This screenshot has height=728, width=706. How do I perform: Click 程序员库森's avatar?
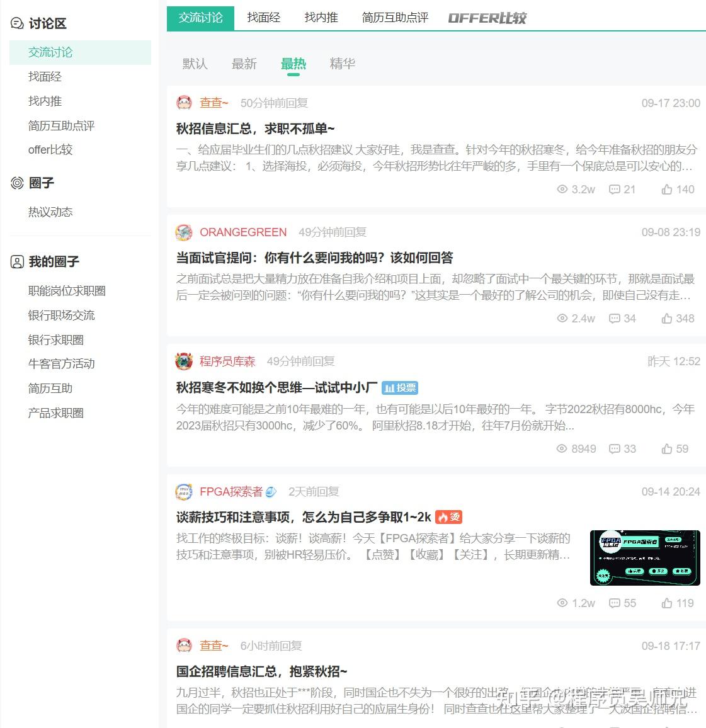pyautogui.click(x=184, y=361)
